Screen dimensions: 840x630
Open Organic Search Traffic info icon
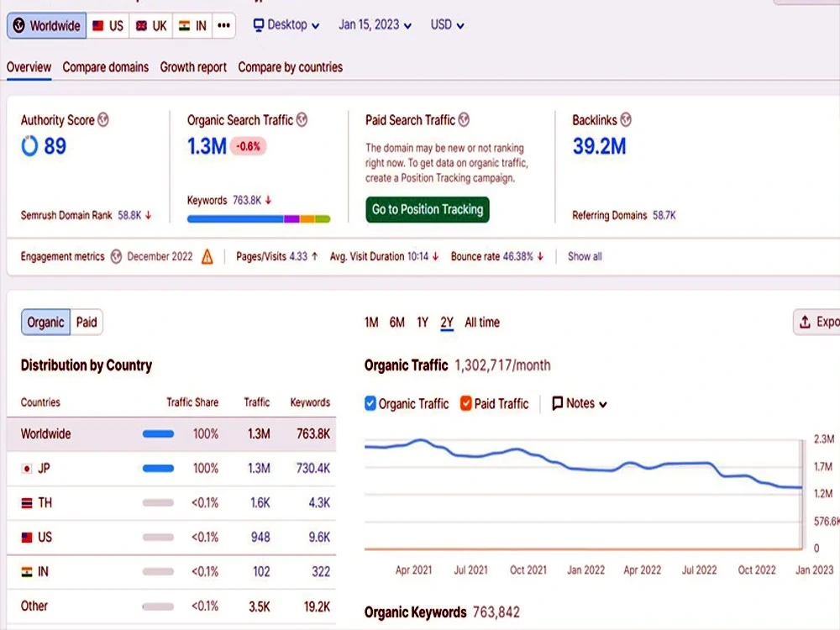(302, 119)
